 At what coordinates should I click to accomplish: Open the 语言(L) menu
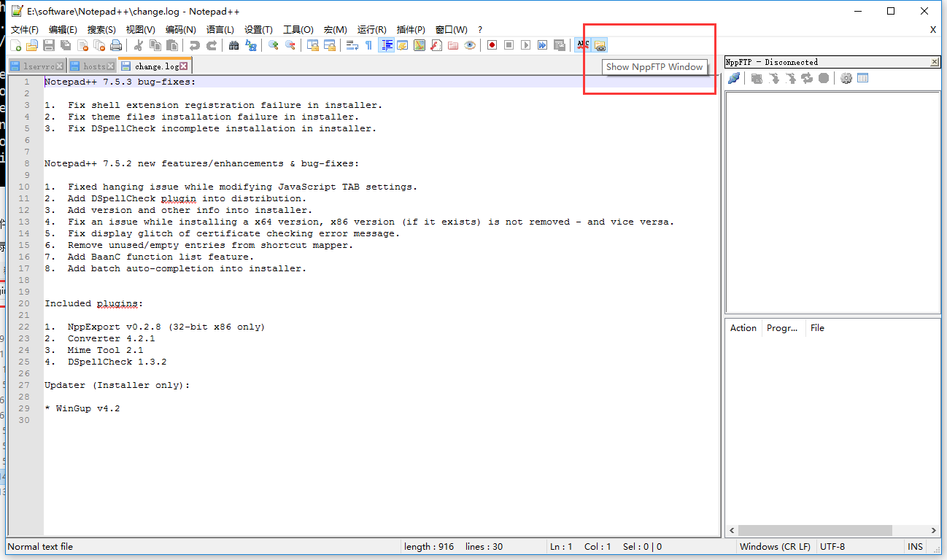tap(220, 30)
